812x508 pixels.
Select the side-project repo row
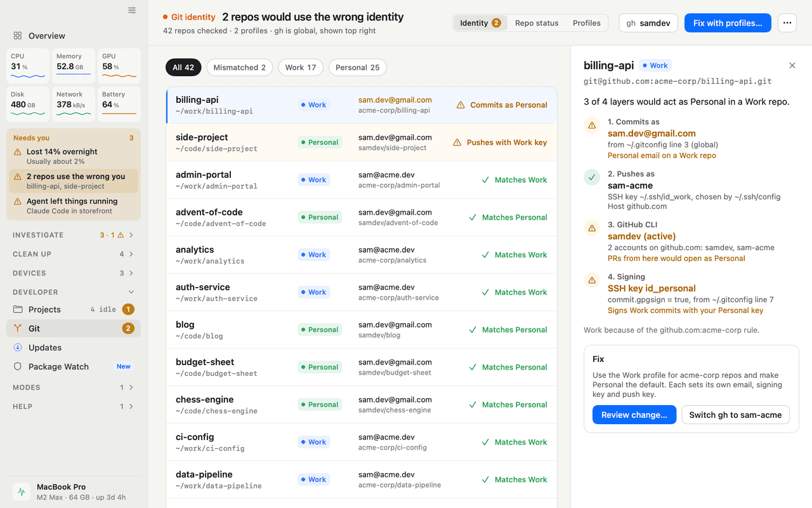(362, 142)
